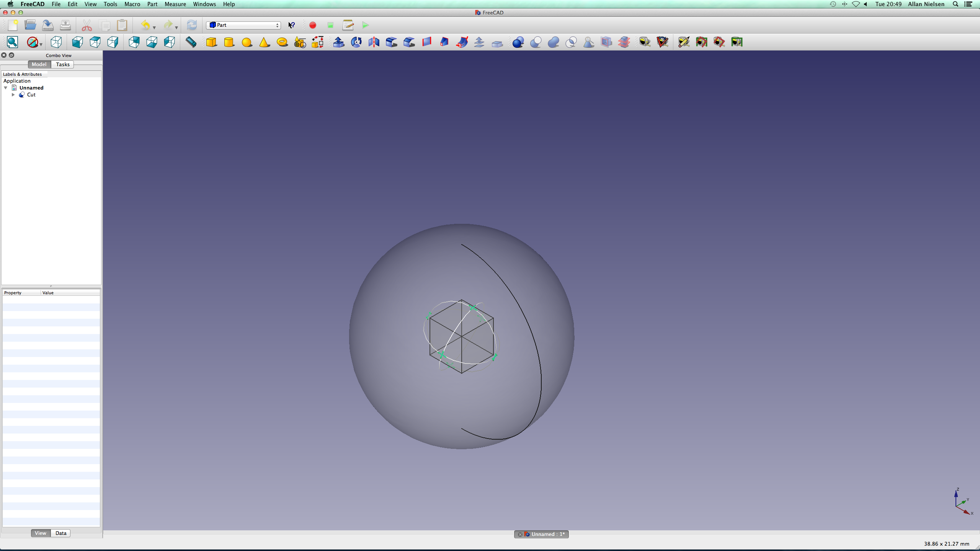Viewport: 980px width, 551px height.
Task: Apply chamfer to selected edges
Action: 409,42
